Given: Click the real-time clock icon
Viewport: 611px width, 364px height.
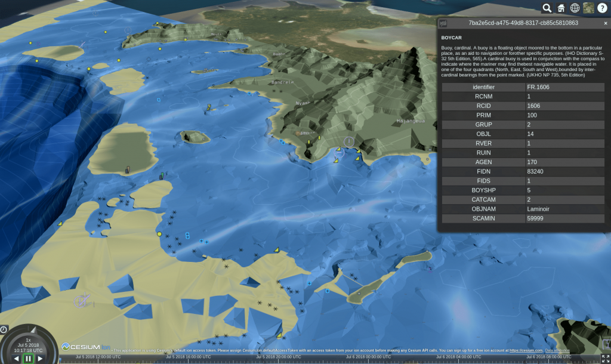Looking at the screenshot, I should [4, 329].
